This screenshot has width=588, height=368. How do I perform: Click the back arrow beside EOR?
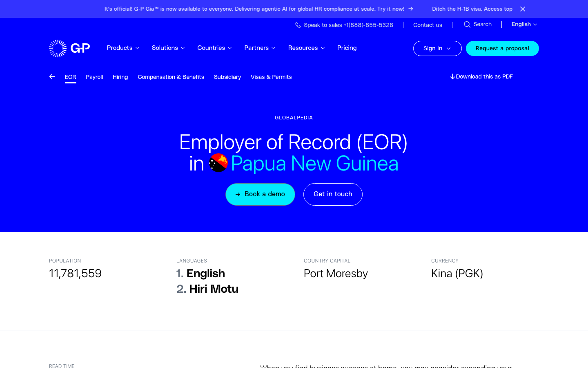point(52,76)
